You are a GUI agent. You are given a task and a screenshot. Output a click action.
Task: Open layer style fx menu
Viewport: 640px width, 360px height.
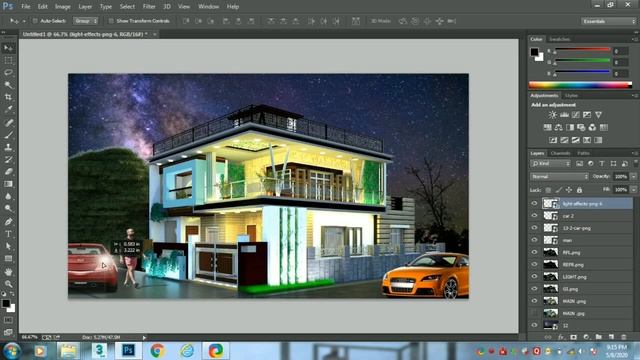coord(561,337)
